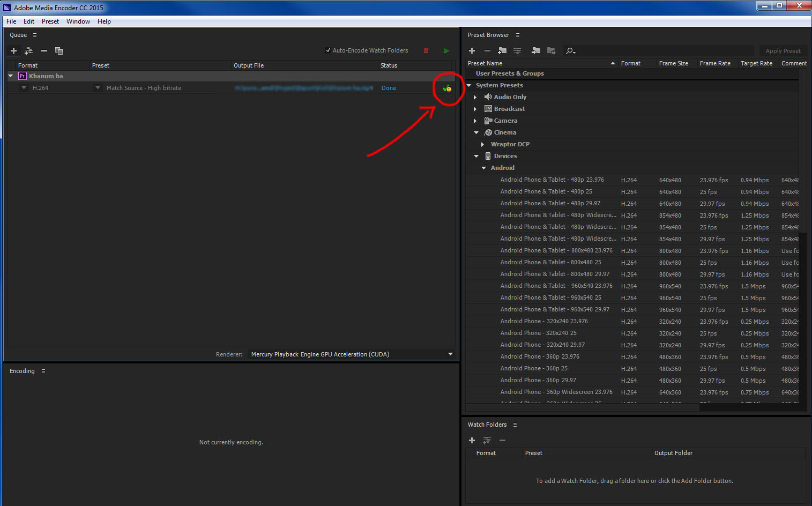Open the File menu
This screenshot has width=812, height=506.
click(11, 21)
